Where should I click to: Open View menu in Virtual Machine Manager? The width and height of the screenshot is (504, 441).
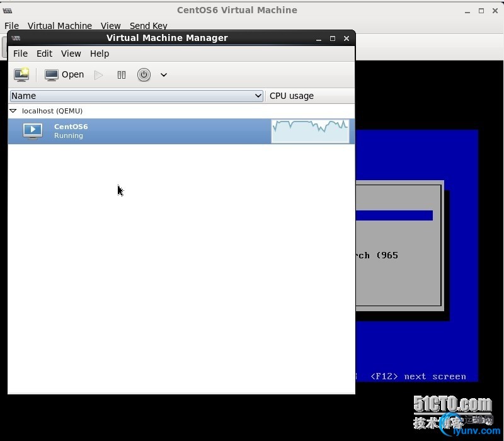71,54
